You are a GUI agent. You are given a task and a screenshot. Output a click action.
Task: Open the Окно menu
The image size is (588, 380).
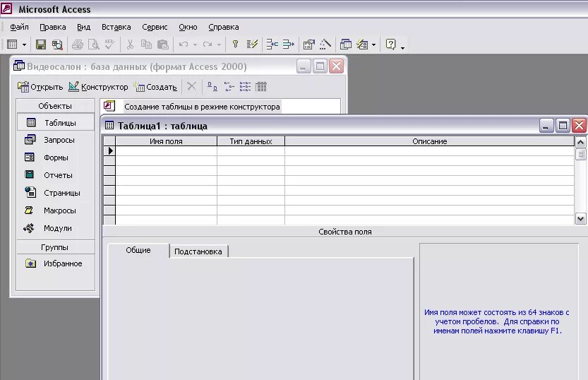point(188,27)
